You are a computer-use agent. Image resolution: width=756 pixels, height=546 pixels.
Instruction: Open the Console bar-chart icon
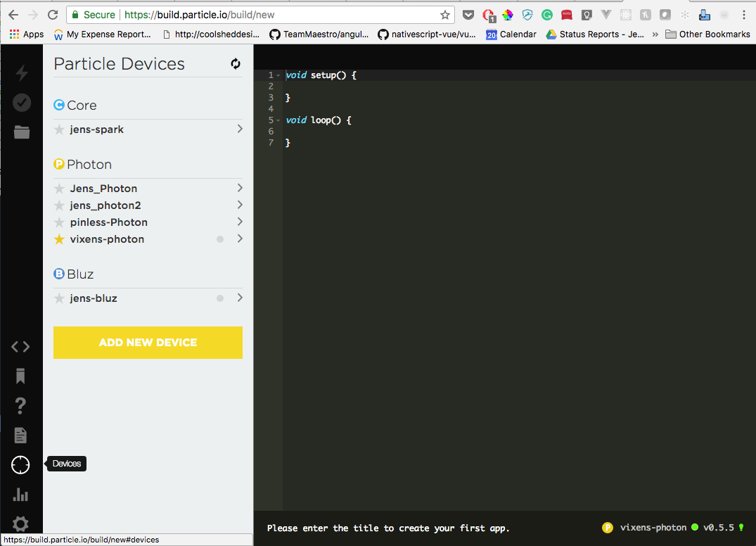coord(20,495)
